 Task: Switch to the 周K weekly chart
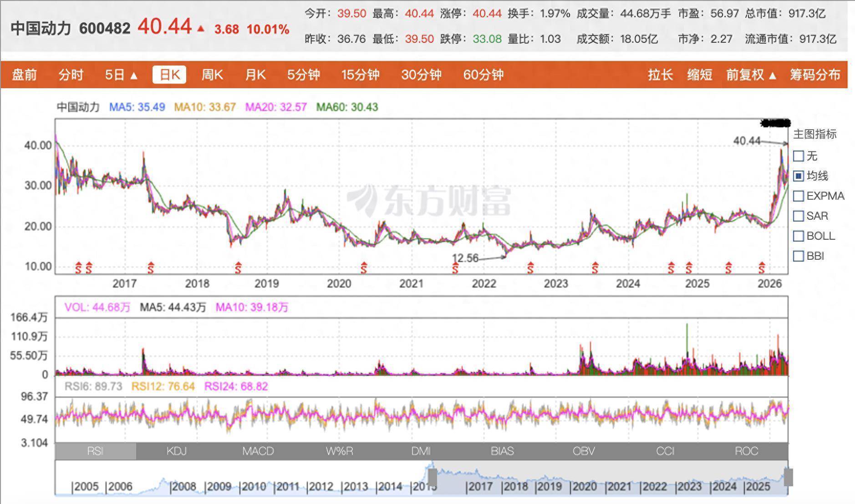pos(212,75)
